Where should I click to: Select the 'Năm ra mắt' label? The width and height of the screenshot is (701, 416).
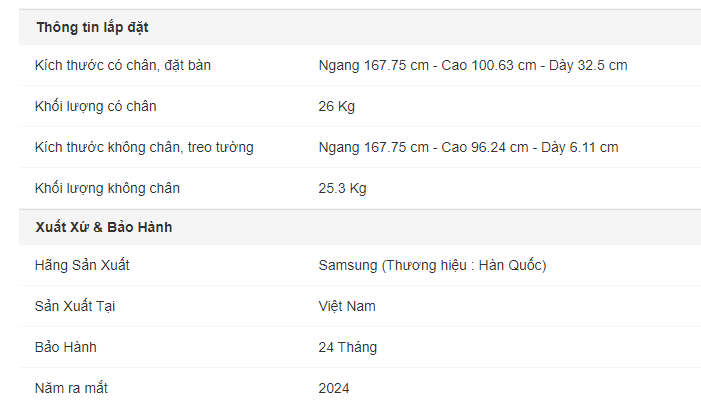[71, 388]
